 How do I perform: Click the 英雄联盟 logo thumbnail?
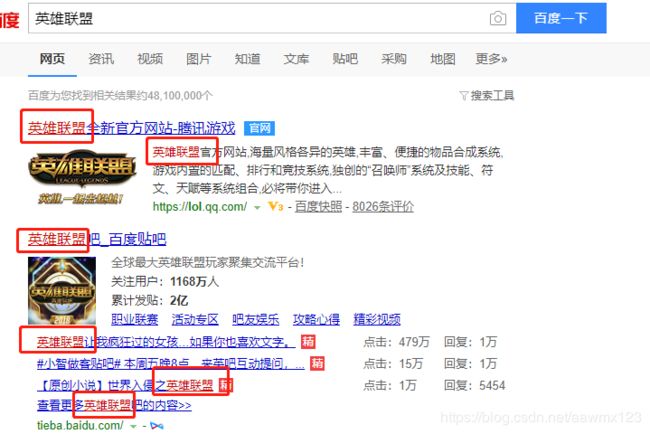tap(82, 177)
